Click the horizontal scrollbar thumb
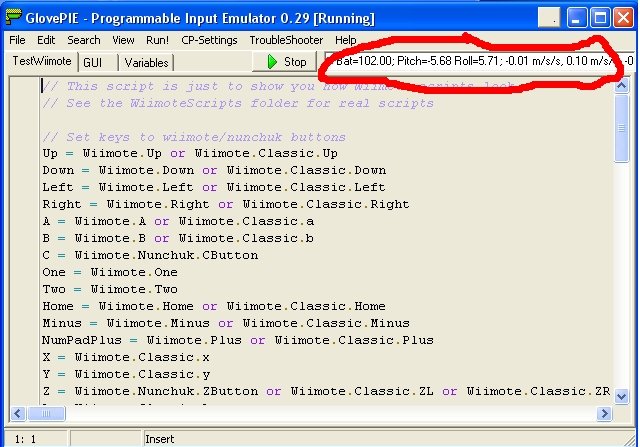640x447 pixels. (46, 414)
